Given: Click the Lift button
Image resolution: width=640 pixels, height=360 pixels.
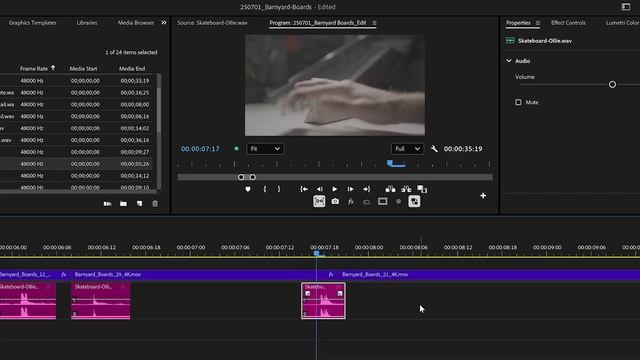Looking at the screenshot, I should [x=390, y=189].
